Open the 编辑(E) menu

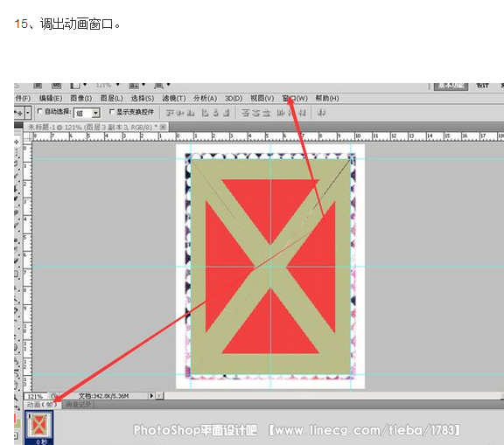point(51,98)
